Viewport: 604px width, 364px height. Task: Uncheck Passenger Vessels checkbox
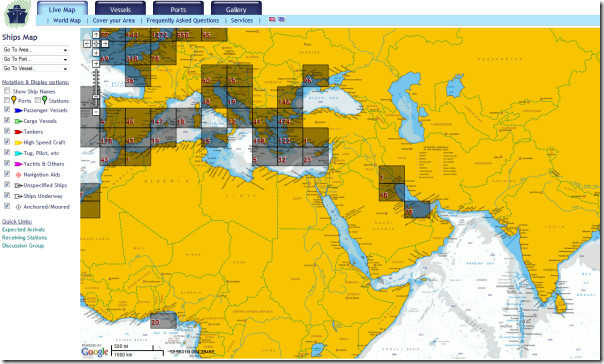pos(7,110)
